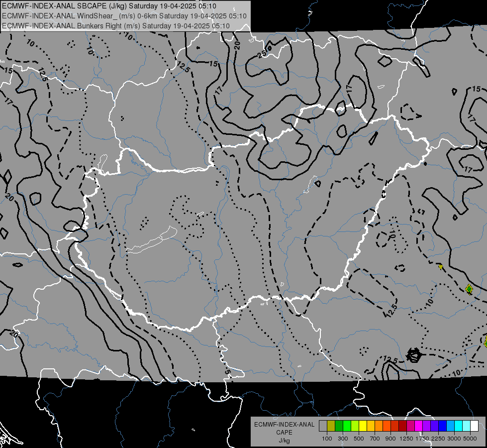This screenshot has width=487, height=448.
Task: Click the J/kg unit label in legend
Action: (284, 440)
